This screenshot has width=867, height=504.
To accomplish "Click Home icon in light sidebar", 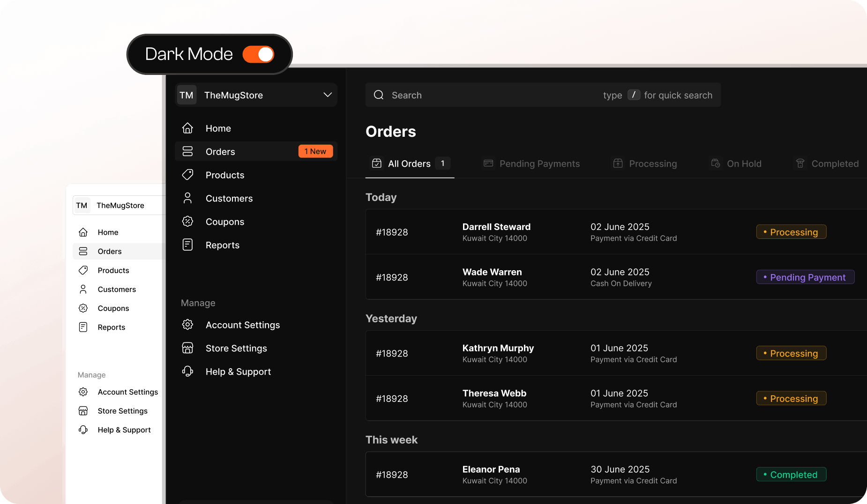I will point(83,232).
